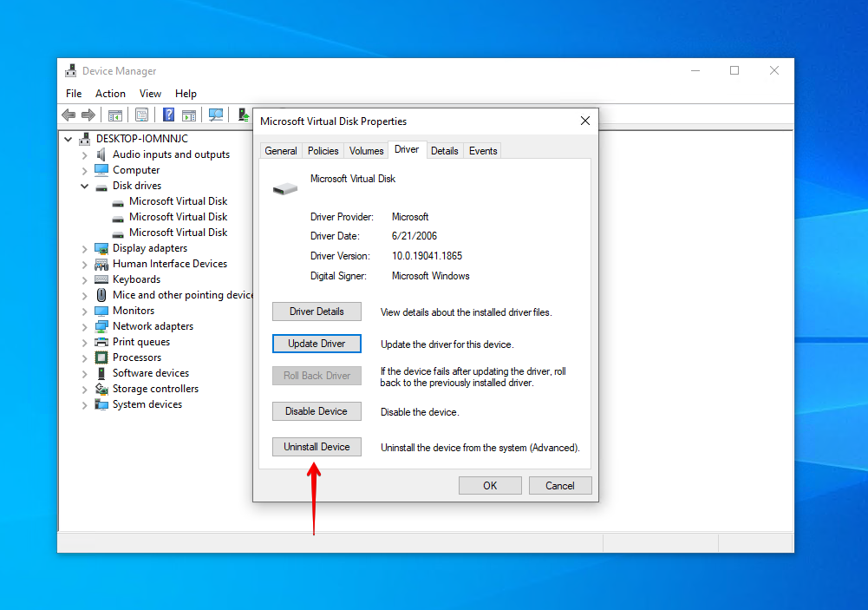Image resolution: width=868 pixels, height=610 pixels.
Task: Click the Scan for hardware changes toolbar icon
Action: pos(216,115)
